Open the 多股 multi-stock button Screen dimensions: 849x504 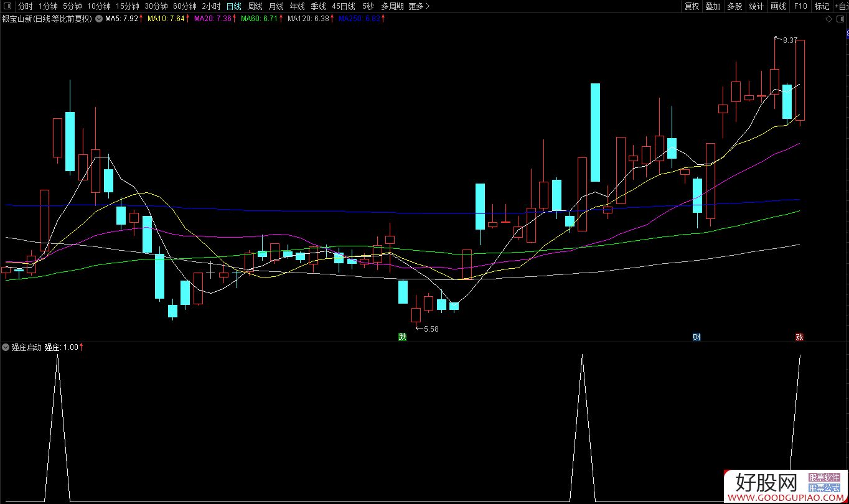(x=734, y=6)
